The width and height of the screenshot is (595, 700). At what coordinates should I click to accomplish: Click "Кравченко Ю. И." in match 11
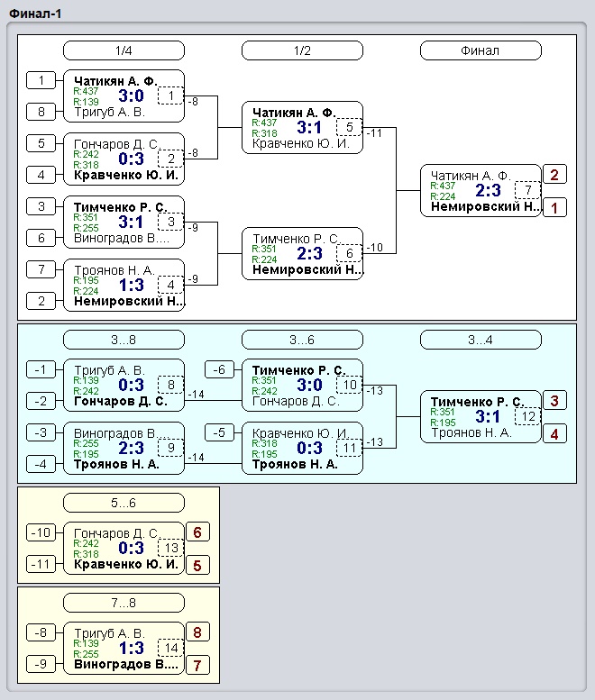click(300, 433)
